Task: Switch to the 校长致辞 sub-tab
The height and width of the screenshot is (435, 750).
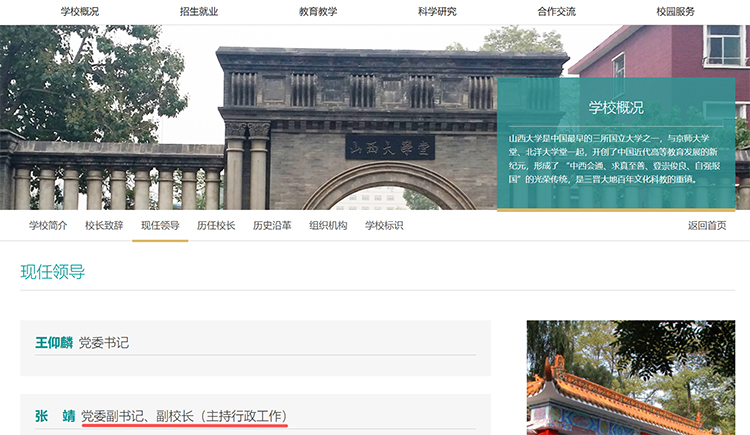Action: (x=104, y=225)
